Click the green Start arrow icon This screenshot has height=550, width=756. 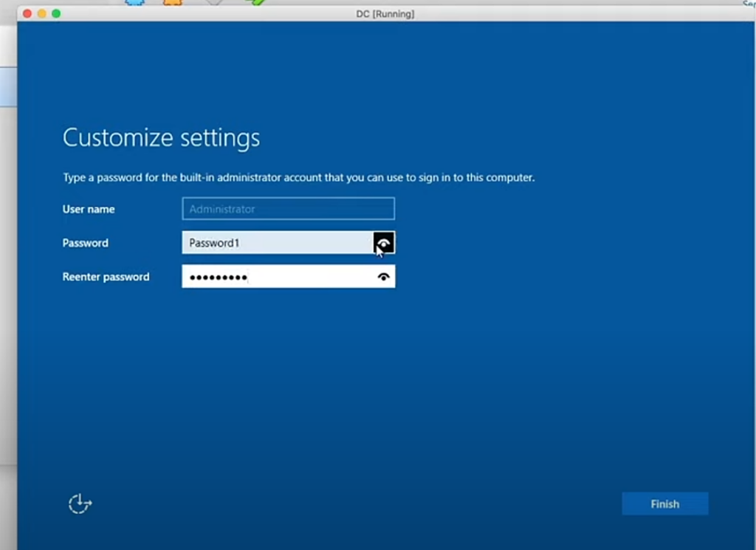pyautogui.click(x=255, y=2)
